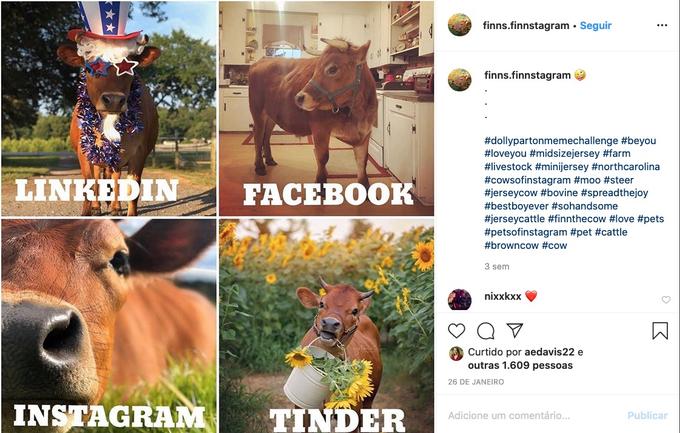Click the finns.finnstagram header profile picture
Image resolution: width=680 pixels, height=433 pixels.
(x=460, y=25)
